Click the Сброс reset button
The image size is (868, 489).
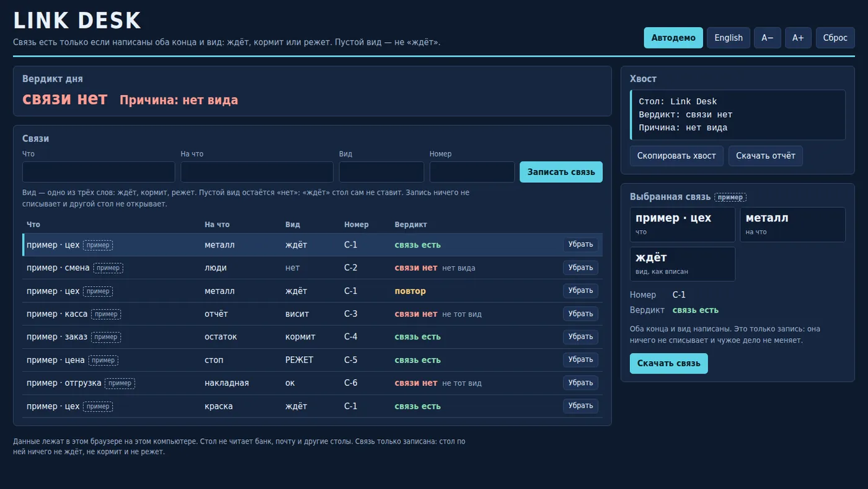click(835, 38)
